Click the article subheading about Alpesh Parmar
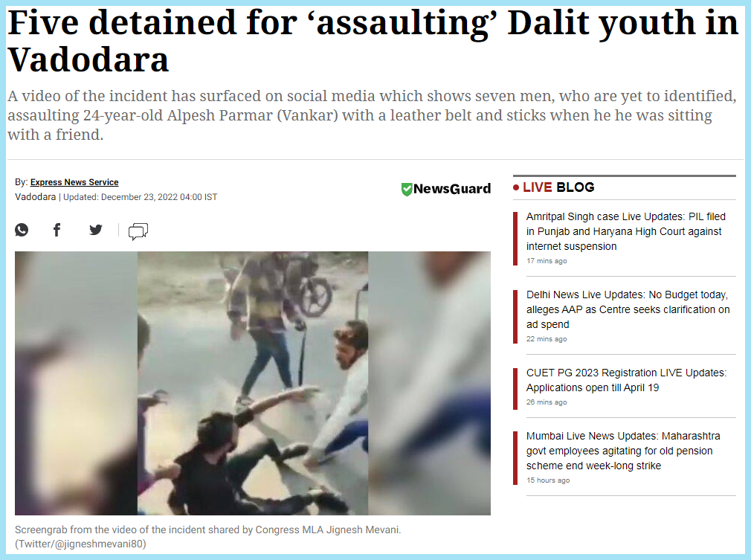The height and width of the screenshot is (560, 751). pyautogui.click(x=372, y=115)
